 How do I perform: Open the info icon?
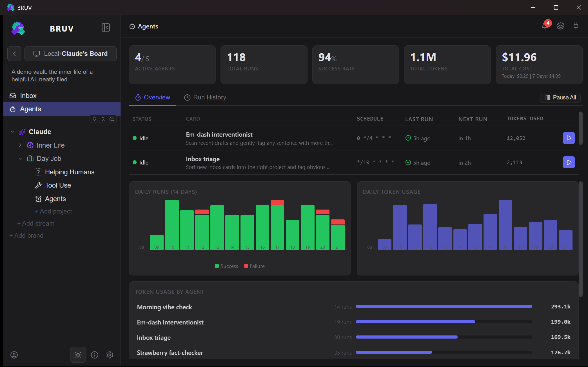[x=95, y=355]
